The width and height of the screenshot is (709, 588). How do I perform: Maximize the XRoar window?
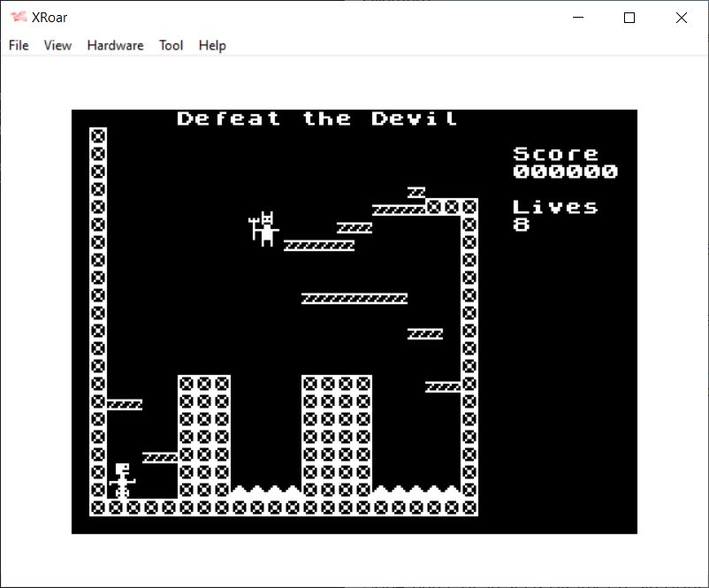[629, 18]
